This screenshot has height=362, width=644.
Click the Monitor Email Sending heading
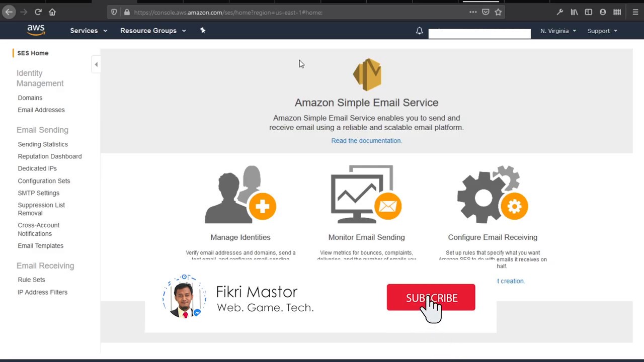(x=366, y=237)
